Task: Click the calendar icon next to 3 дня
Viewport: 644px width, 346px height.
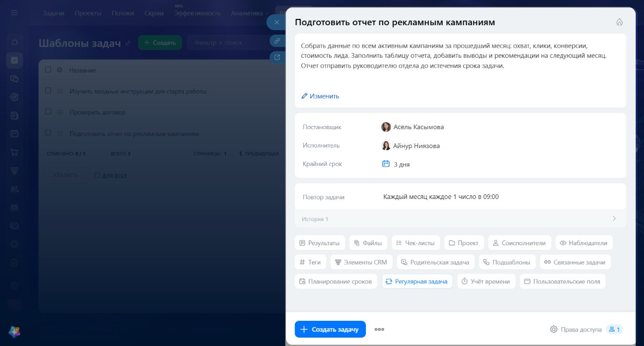Action: coord(385,164)
